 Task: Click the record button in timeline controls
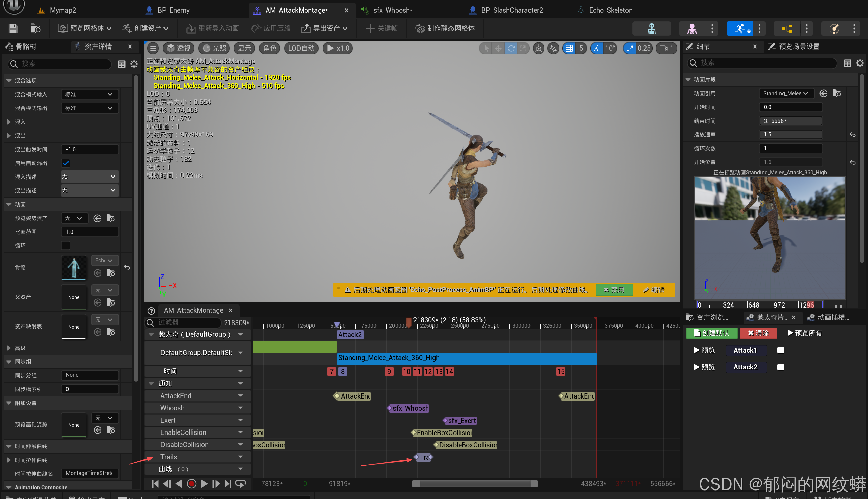coord(191,484)
